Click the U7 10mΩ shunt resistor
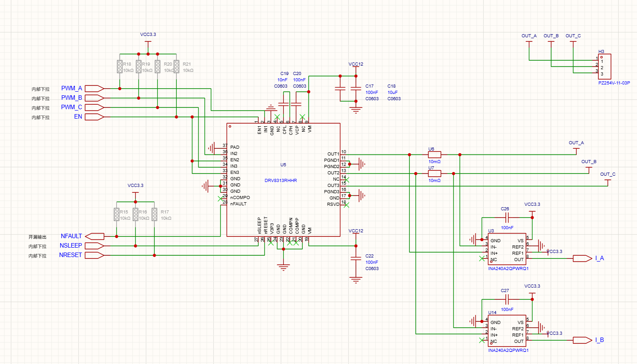Viewport: 637px width, 364px height. click(x=434, y=173)
